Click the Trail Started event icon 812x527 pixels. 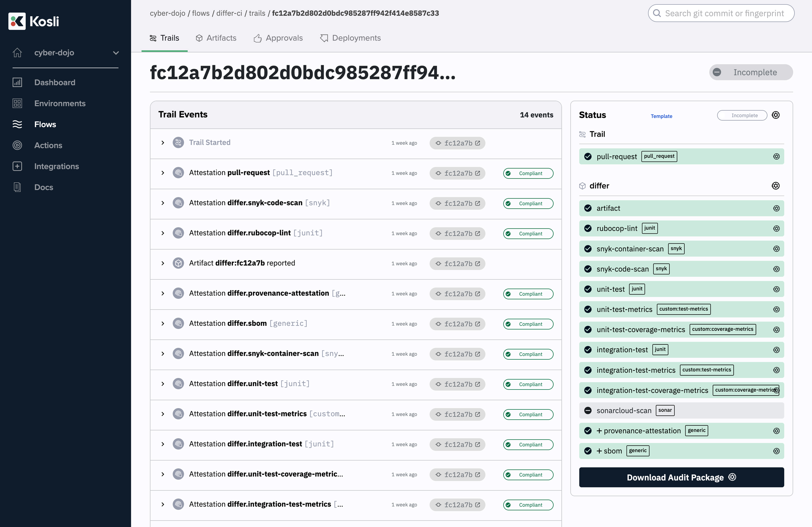pyautogui.click(x=178, y=142)
